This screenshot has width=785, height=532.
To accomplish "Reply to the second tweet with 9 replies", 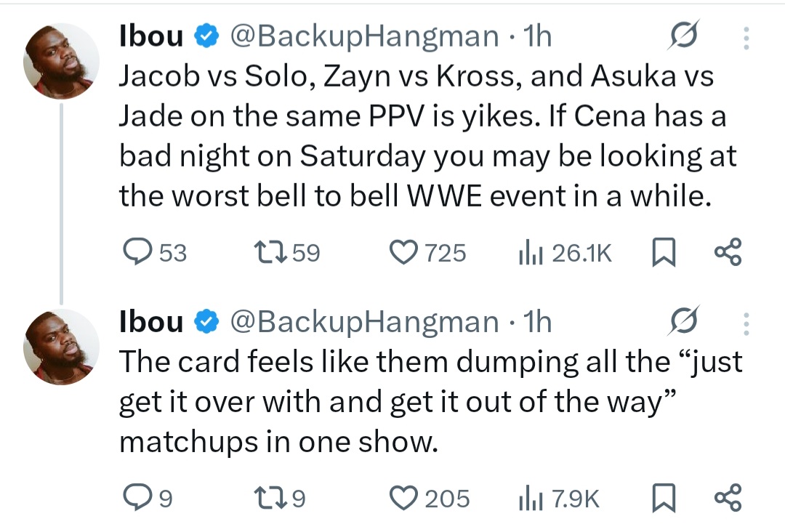I will [137, 499].
